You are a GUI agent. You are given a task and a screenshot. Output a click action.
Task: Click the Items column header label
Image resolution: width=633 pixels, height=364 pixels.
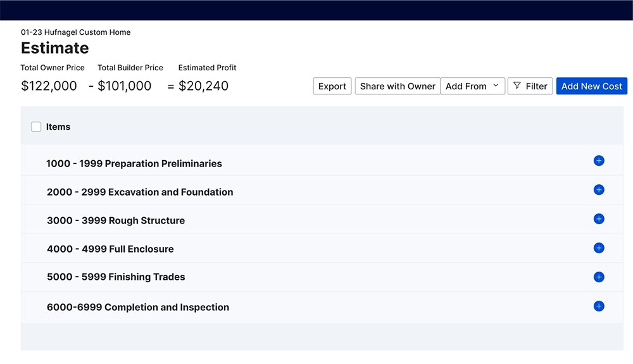point(58,127)
